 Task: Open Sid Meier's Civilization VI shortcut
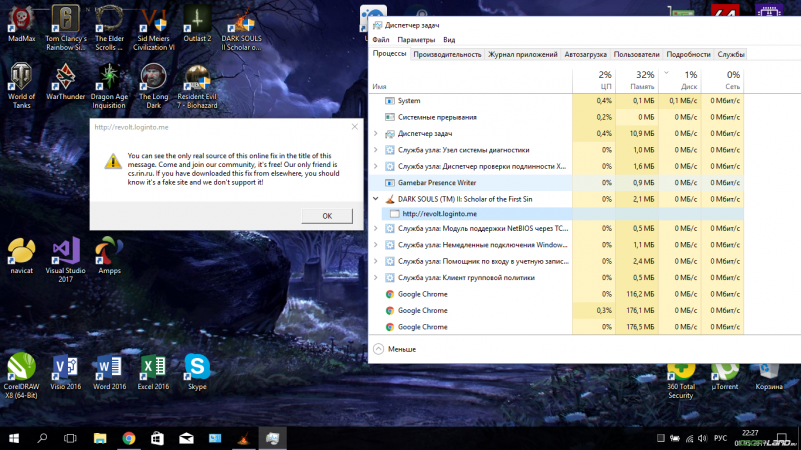point(153,28)
